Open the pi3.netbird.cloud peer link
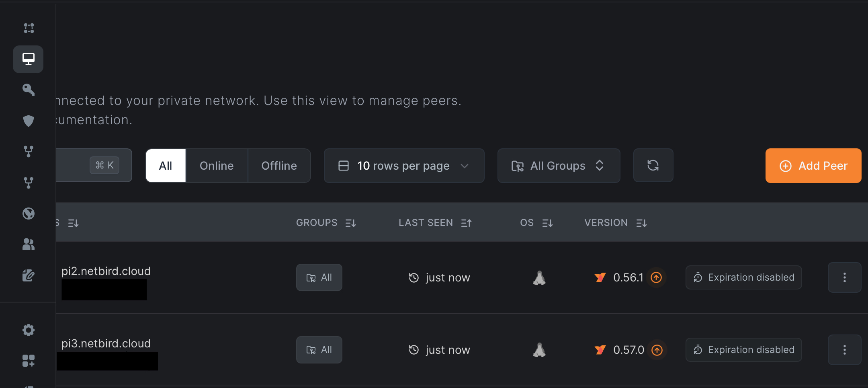Screen dimensions: 868x388 point(106,343)
